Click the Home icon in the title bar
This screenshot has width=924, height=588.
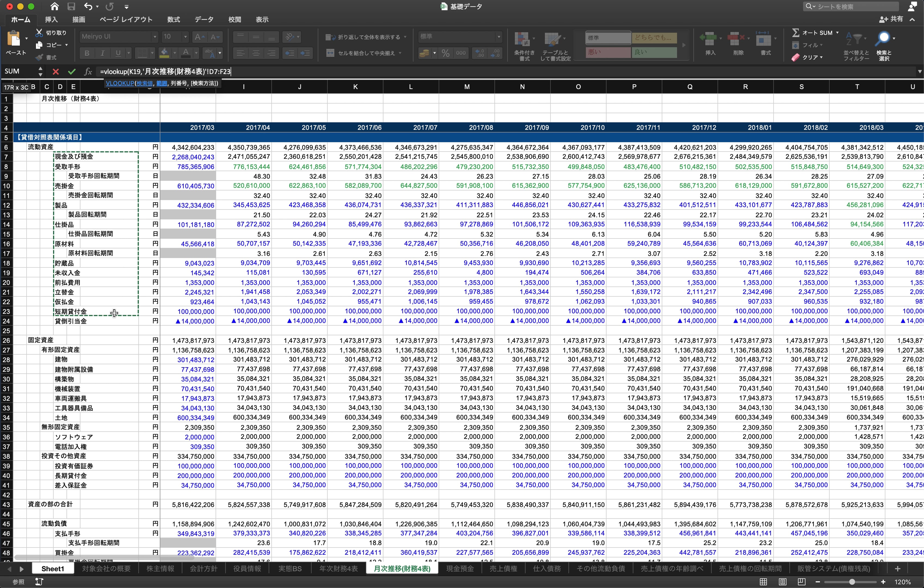point(54,7)
